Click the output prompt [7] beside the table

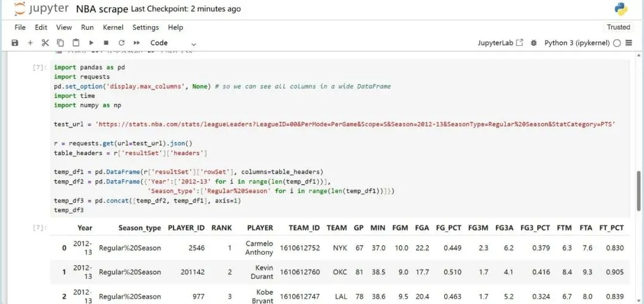[40, 227]
